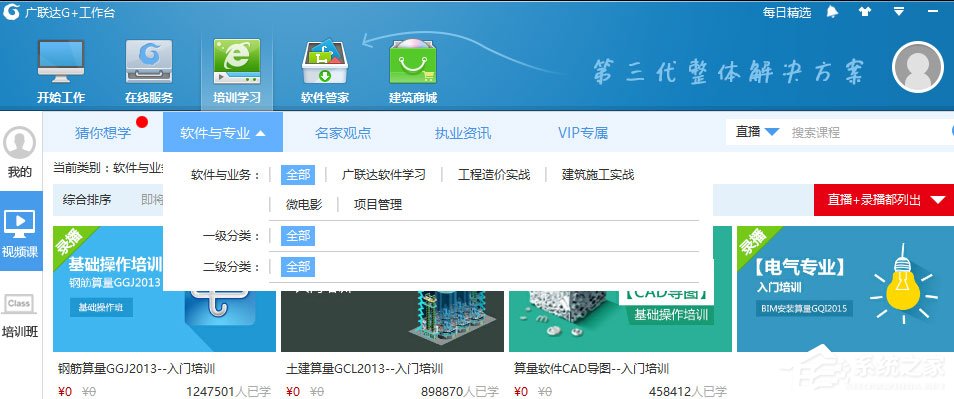Open 钢筋算量GGJ2013 course thumbnail
The width and height of the screenshot is (954, 399).
tap(164, 289)
